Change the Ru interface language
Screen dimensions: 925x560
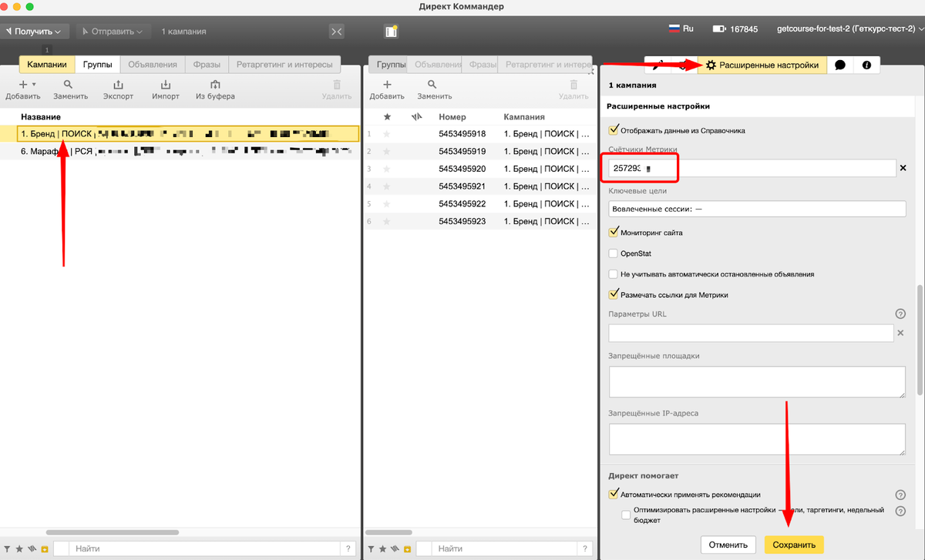point(681,29)
